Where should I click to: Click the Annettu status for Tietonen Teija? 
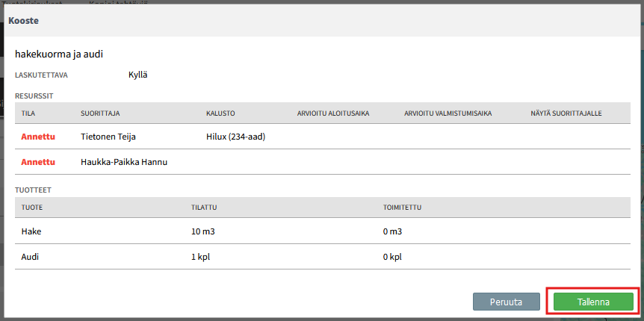coord(38,137)
